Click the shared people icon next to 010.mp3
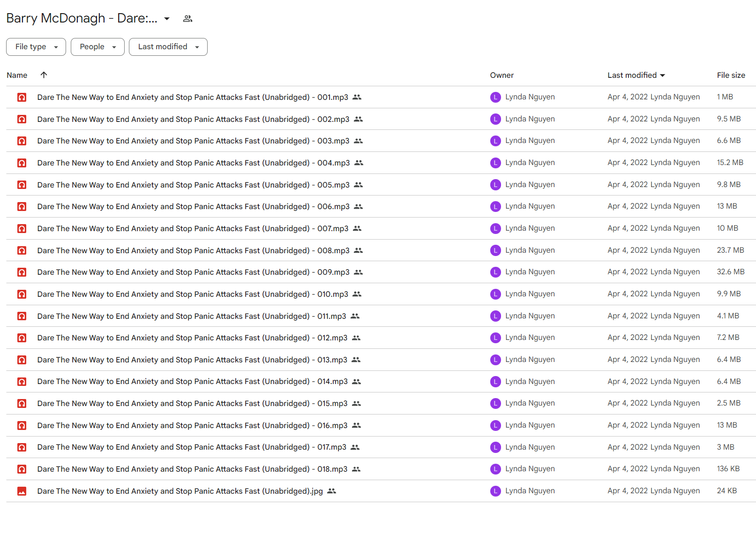 [357, 294]
